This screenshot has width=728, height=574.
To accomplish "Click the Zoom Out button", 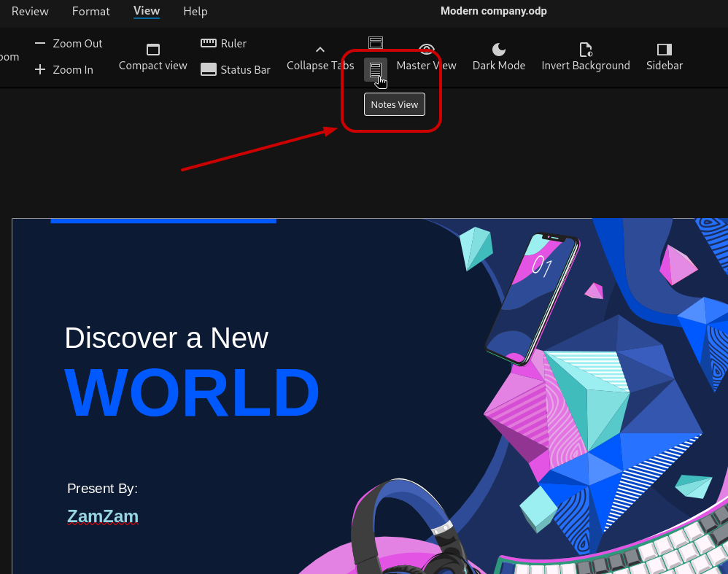I will pos(69,44).
